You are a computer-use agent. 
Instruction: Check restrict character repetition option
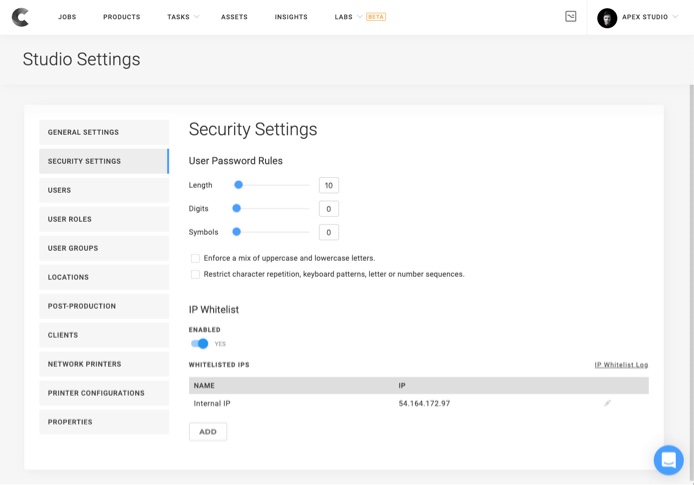click(195, 274)
